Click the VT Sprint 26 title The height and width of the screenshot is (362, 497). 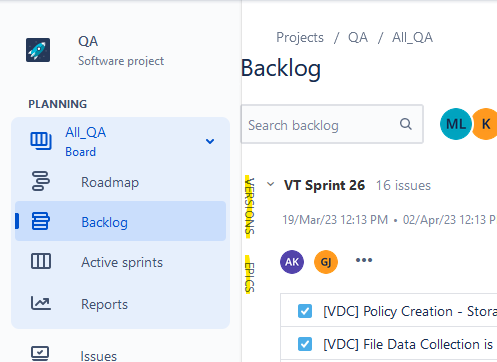[x=324, y=185]
